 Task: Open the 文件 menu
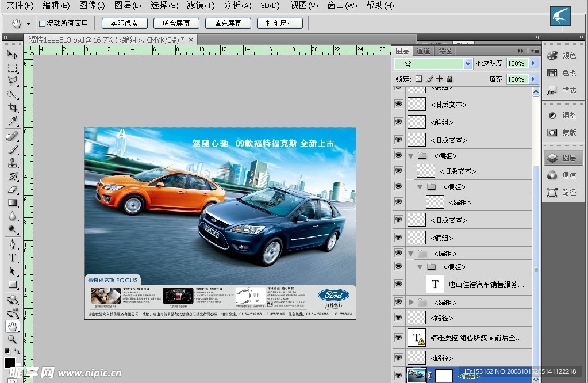coord(20,5)
